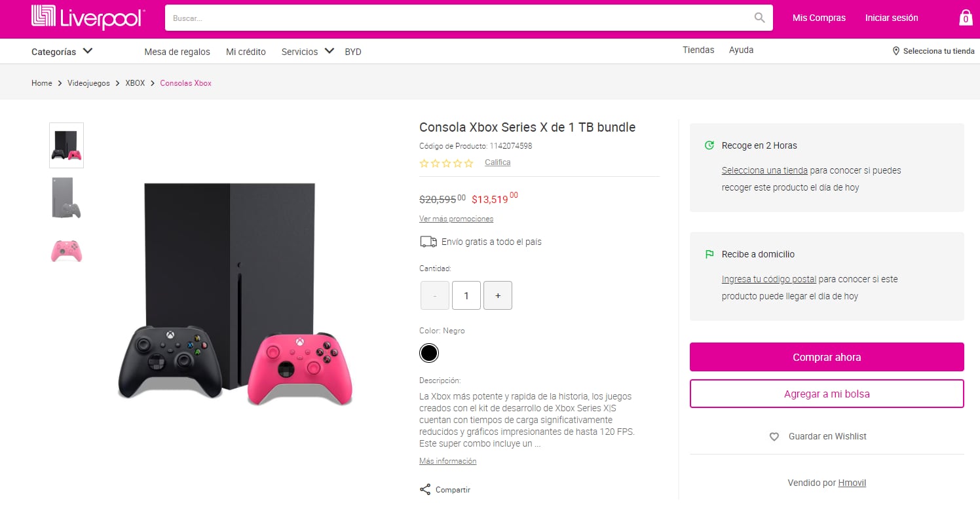
Task: View the pink controller thumbnail
Action: [66, 251]
